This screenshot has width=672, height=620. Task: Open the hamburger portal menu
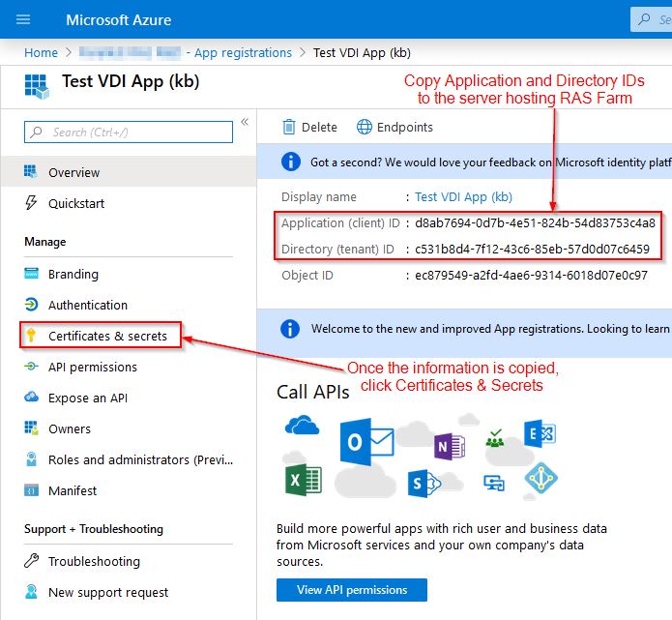(23, 19)
